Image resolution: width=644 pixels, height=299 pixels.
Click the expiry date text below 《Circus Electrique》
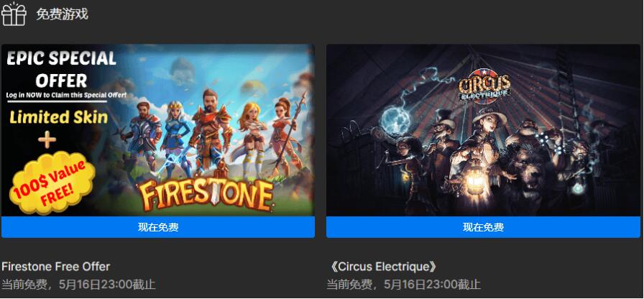(x=404, y=284)
